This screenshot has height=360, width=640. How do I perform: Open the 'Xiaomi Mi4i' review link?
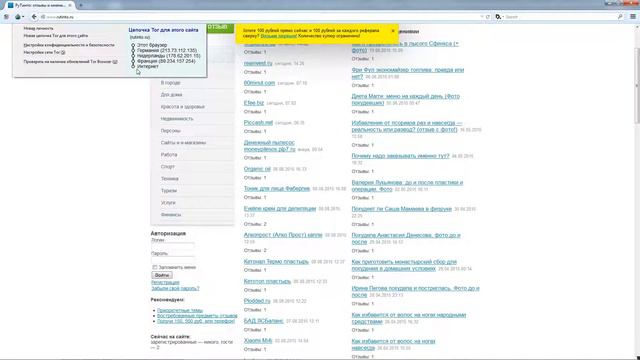(x=258, y=340)
